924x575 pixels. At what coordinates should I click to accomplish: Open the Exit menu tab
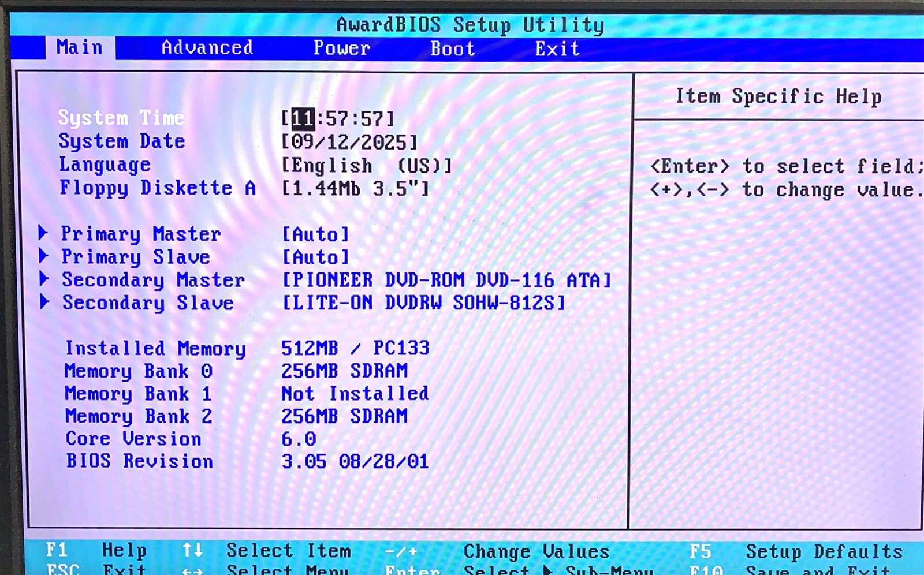[x=557, y=48]
